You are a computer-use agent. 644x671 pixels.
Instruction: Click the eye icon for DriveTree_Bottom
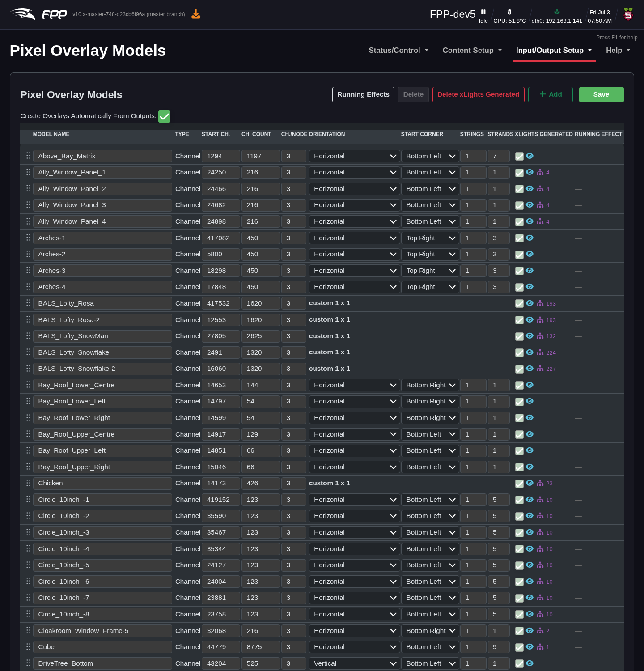pyautogui.click(x=530, y=663)
